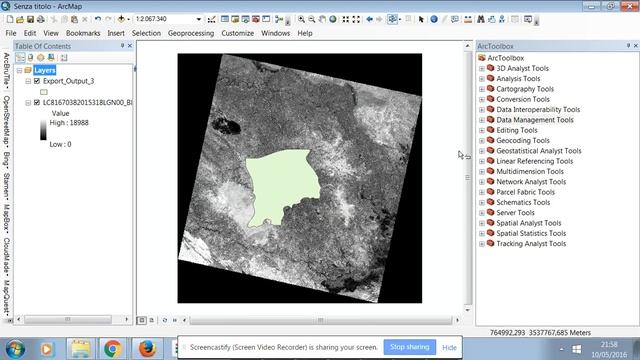
Task: Click fixed zoom out arrows icon
Action: point(356,19)
